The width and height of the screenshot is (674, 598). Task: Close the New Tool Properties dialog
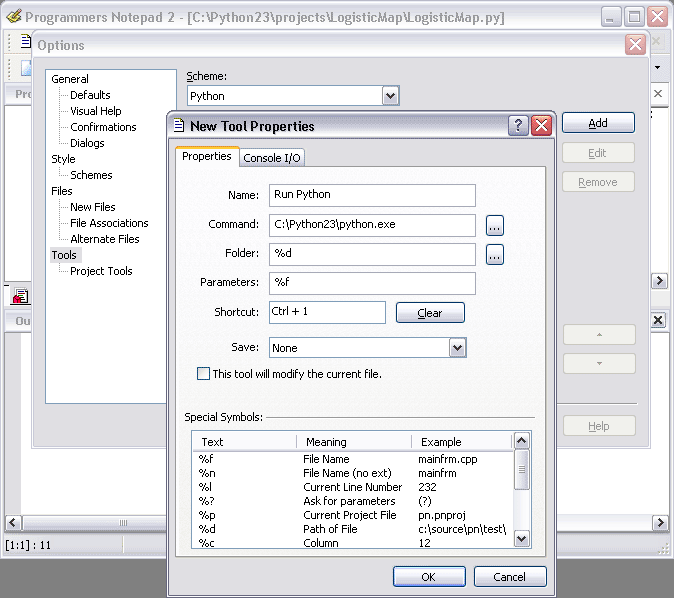(542, 126)
